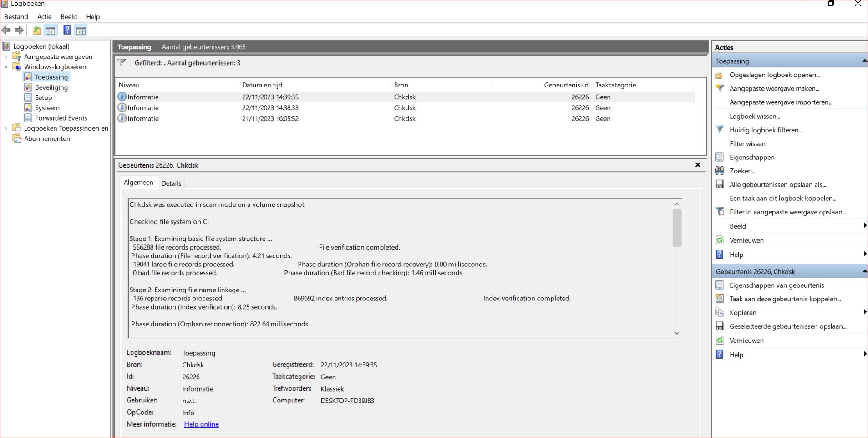Click the Opgeslagen logboek openen folder icon
Screen dimensions: 868x438
(x=720, y=75)
